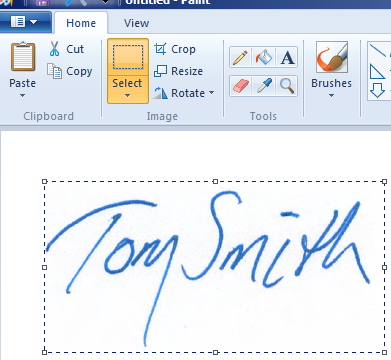Expand the Paste dropdown arrow
The image size is (391, 360).
[x=22, y=96]
